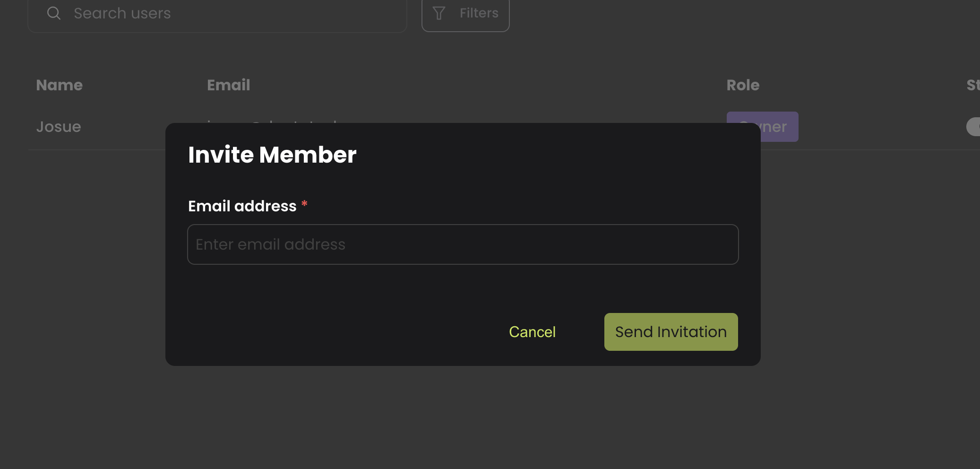The height and width of the screenshot is (469, 980).
Task: Select the Josue user name
Action: click(x=59, y=127)
